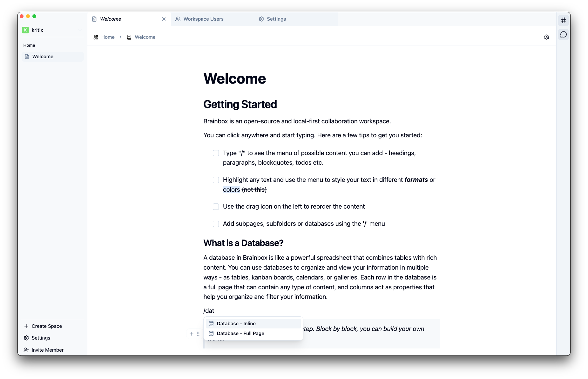
Task: Select Database - Full Page from the slash menu
Action: point(240,334)
